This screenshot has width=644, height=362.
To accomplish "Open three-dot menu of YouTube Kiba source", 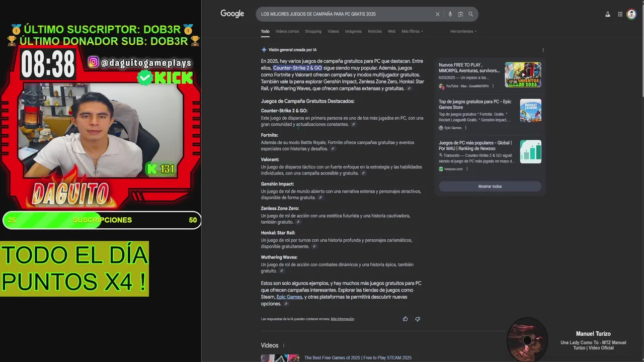I will (493, 86).
